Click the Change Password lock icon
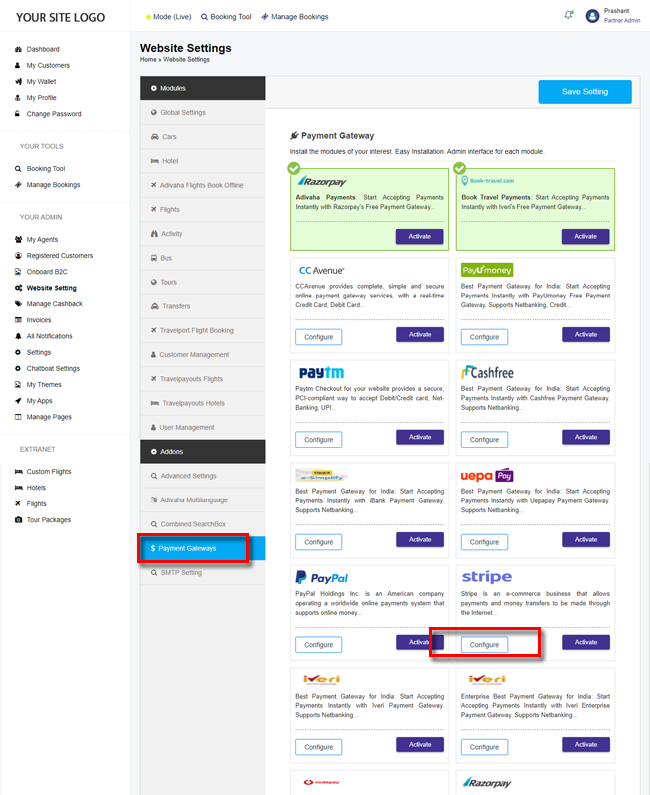 pyautogui.click(x=17, y=114)
